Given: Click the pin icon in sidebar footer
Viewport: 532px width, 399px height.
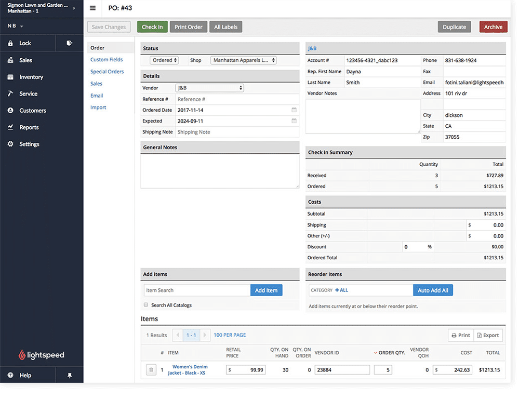Looking at the screenshot, I should pos(70,375).
